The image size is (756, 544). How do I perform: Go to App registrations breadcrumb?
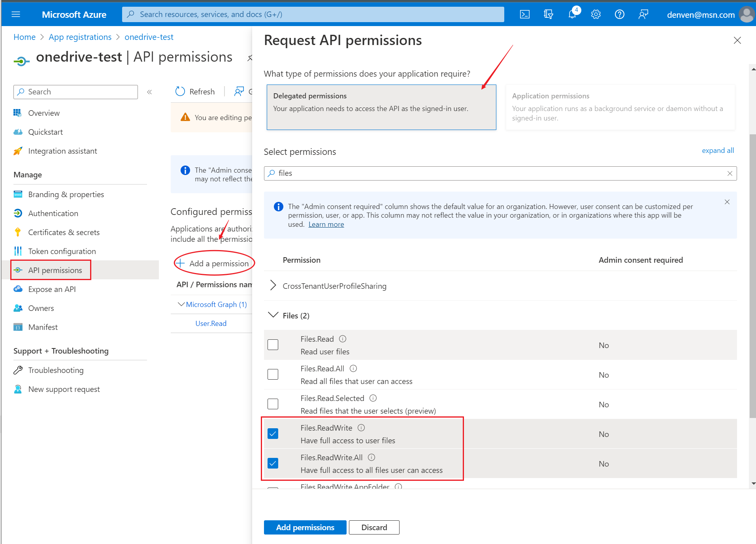[80, 37]
